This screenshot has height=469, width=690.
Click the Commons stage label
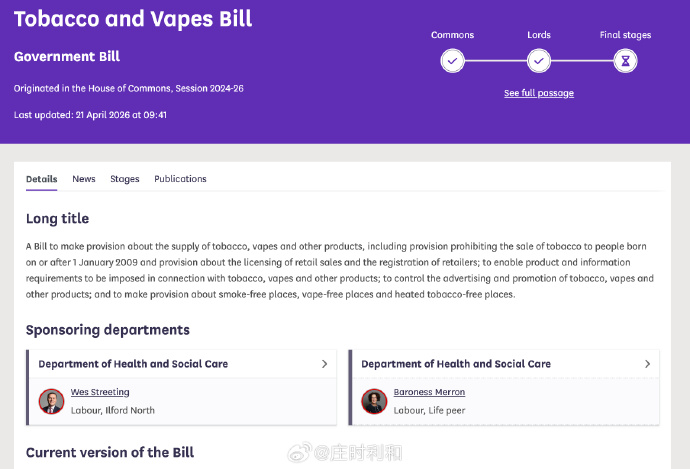coord(452,35)
